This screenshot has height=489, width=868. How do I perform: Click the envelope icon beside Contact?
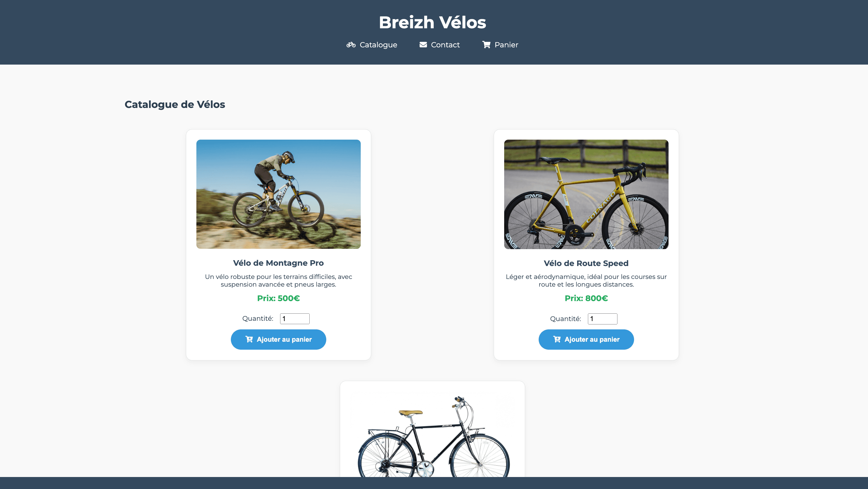click(x=423, y=45)
